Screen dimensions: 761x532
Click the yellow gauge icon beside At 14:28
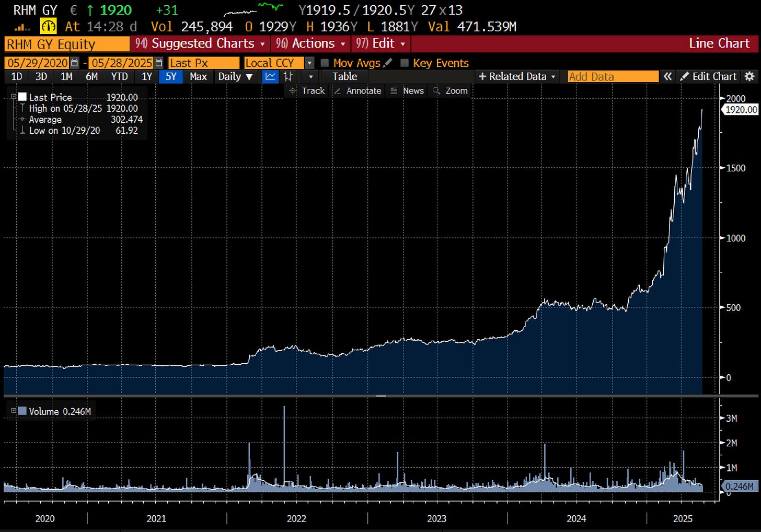click(49, 26)
